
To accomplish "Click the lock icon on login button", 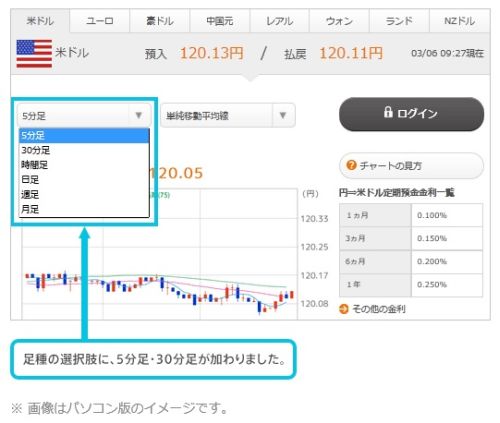I will point(388,112).
